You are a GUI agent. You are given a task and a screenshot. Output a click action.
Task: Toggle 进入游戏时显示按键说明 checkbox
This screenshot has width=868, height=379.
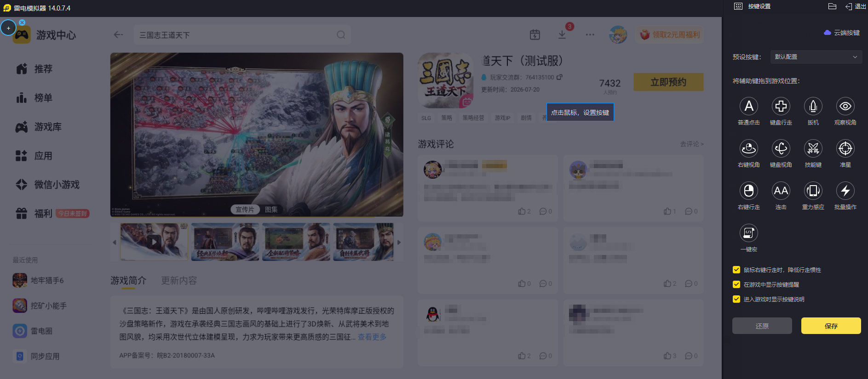coord(736,299)
